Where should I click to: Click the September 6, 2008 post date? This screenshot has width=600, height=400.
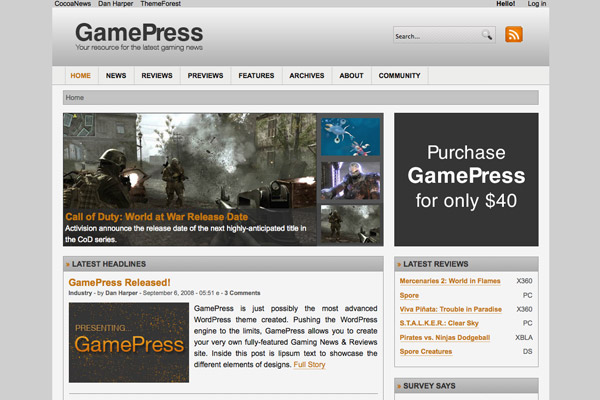coord(168,293)
